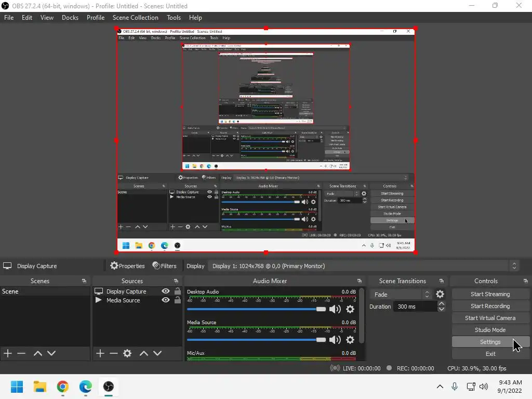This screenshot has width=532, height=399.
Task: Undock the Scene Transitions panel
Action: 442,281
